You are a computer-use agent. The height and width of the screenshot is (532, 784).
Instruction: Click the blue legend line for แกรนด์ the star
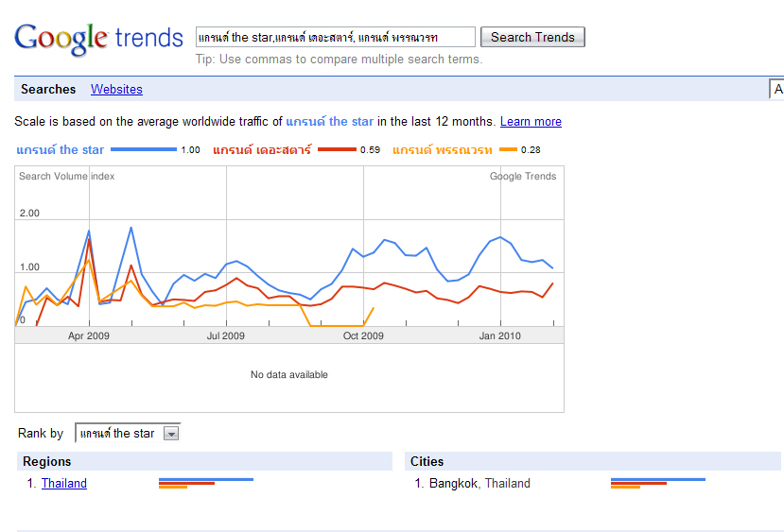click(144, 149)
